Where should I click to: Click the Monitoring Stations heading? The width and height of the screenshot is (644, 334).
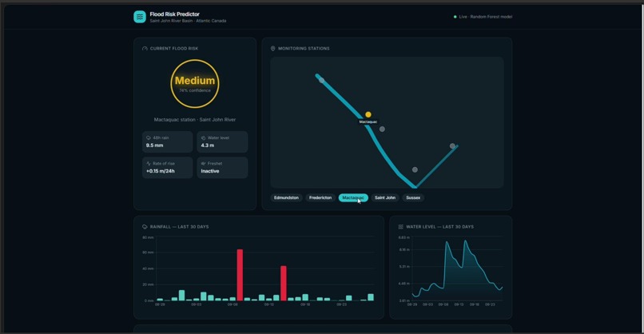(304, 49)
